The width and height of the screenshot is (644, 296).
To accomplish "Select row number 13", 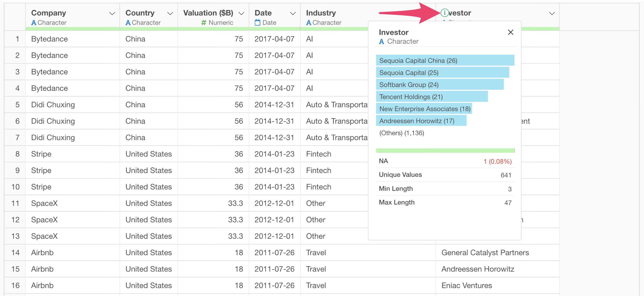I will [x=15, y=236].
